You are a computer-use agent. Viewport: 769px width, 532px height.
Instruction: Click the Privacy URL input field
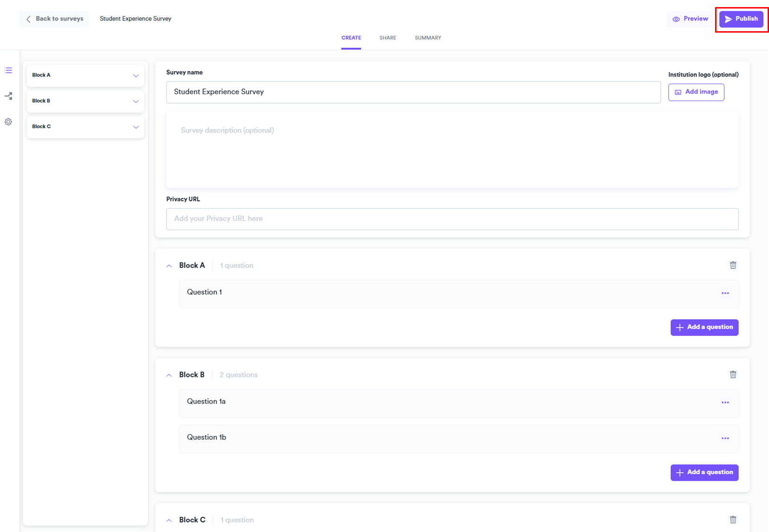pyautogui.click(x=452, y=219)
